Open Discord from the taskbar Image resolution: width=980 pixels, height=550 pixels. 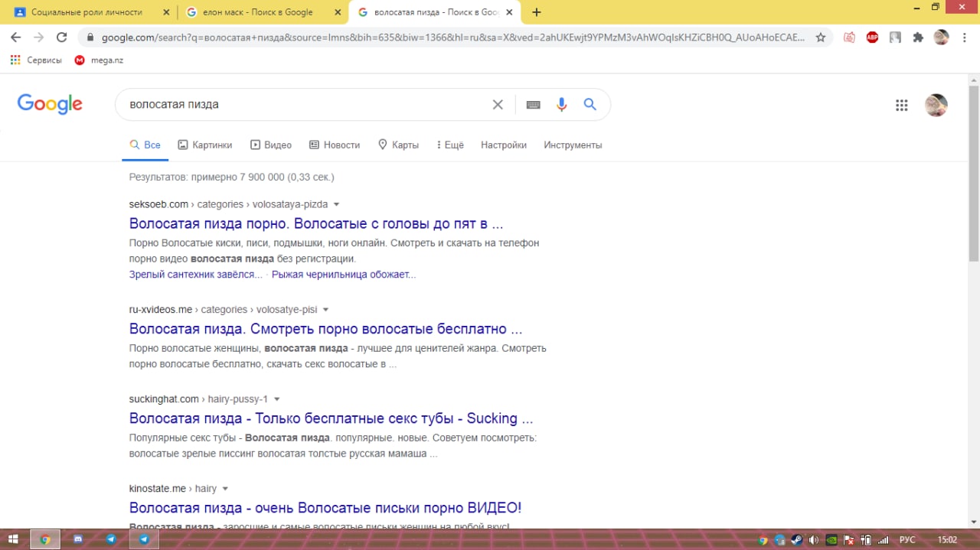pyautogui.click(x=78, y=539)
